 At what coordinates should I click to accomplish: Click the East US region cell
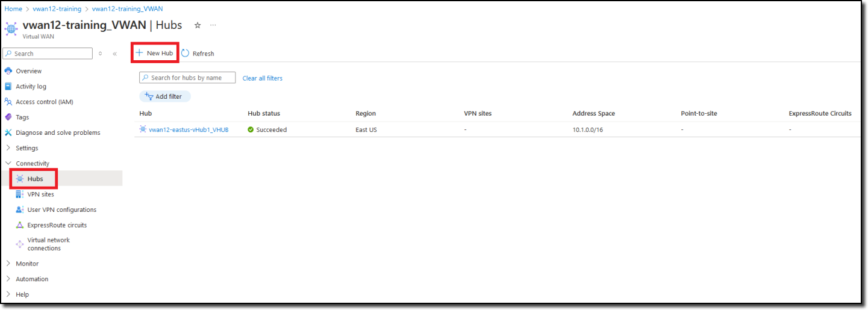point(366,130)
